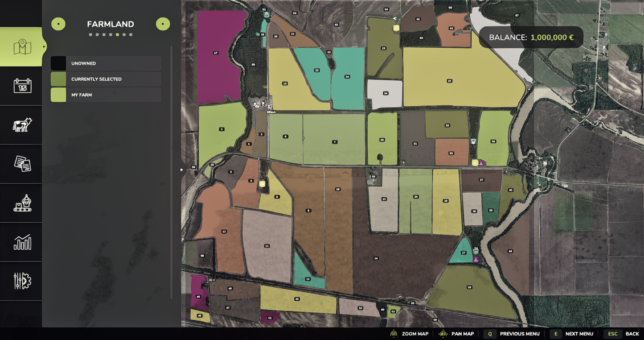Screen dimensions: 644x340
Task: Go to previous map category with left arrow
Action: (58, 24)
